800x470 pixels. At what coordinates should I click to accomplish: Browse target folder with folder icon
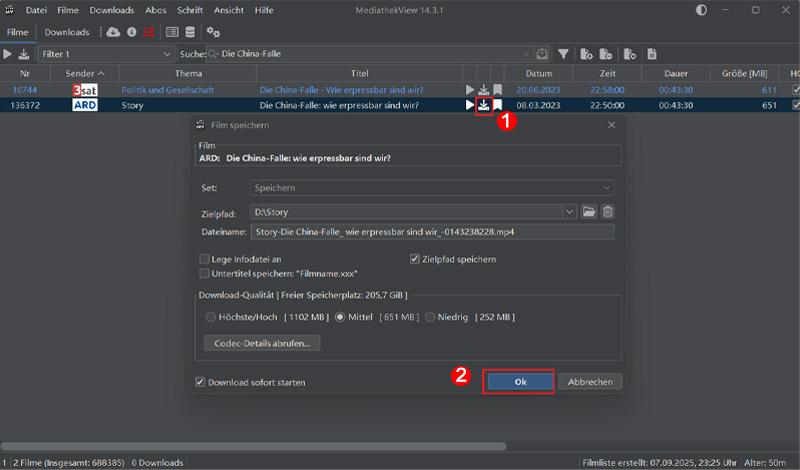pos(589,211)
